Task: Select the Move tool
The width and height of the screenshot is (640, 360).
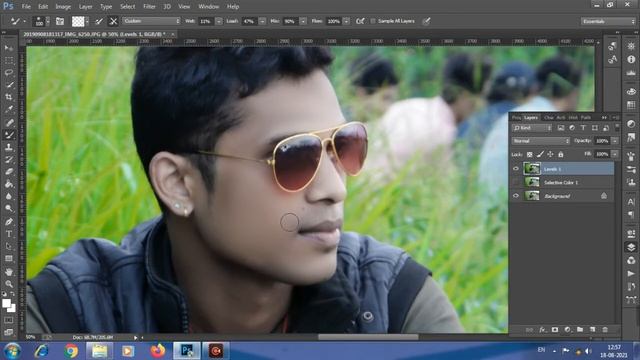Action: 9,48
